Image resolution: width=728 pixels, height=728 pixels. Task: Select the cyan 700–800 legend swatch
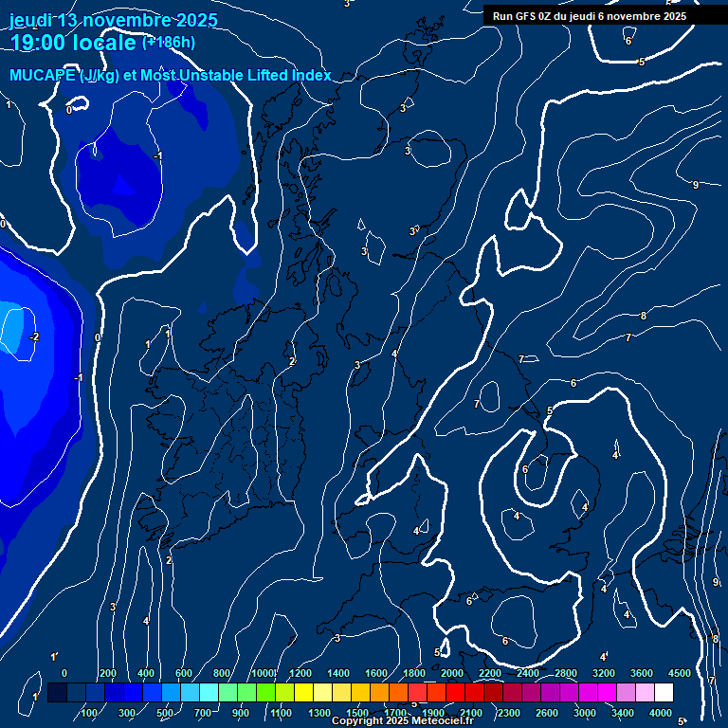[209, 692]
